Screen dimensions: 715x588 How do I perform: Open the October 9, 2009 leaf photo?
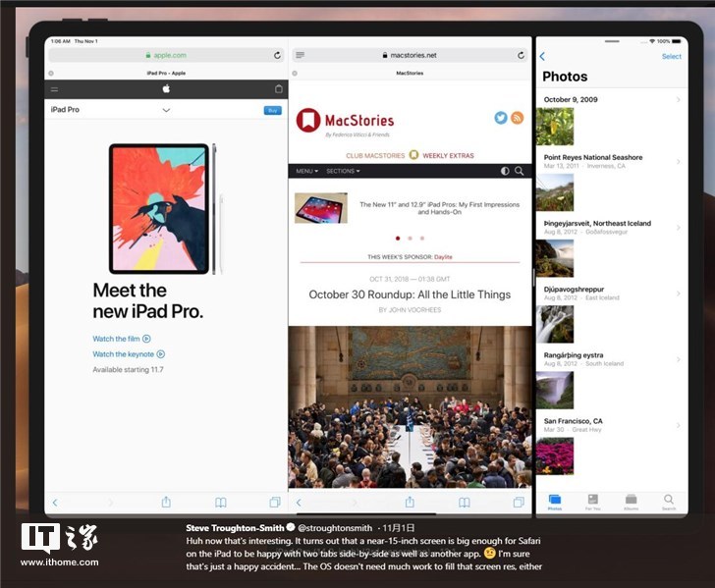[x=555, y=127]
